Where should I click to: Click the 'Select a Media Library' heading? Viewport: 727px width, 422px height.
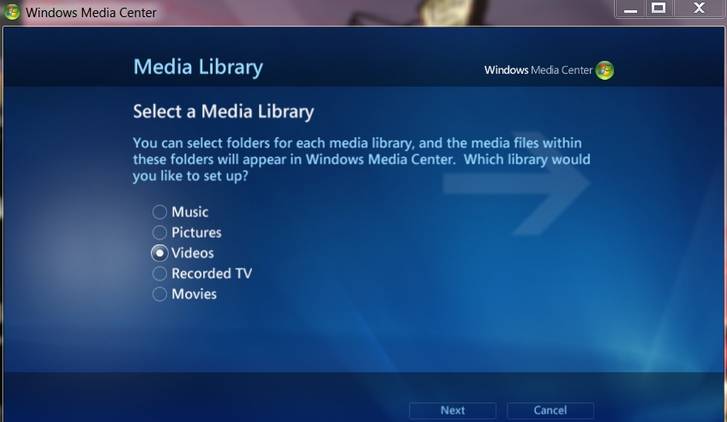coord(223,112)
